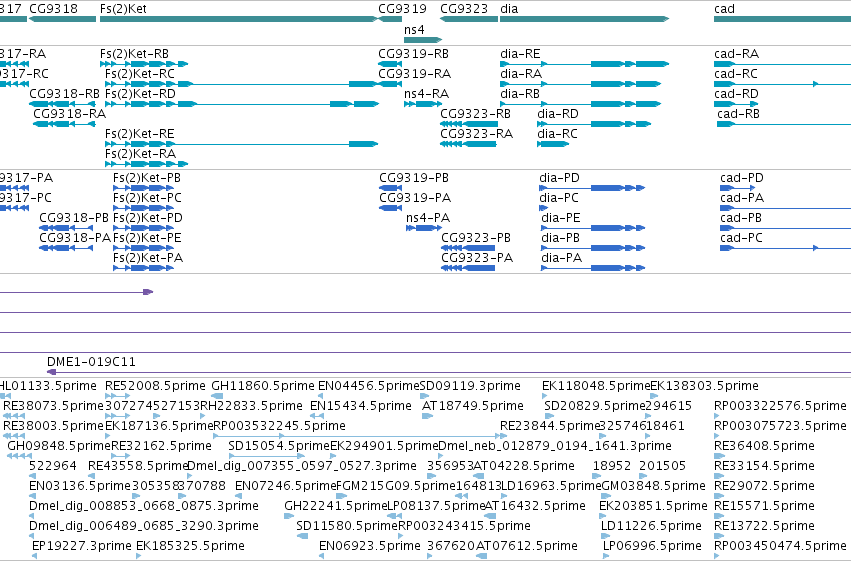Select the dia gene bar
The image size is (851, 561).
tap(584, 19)
